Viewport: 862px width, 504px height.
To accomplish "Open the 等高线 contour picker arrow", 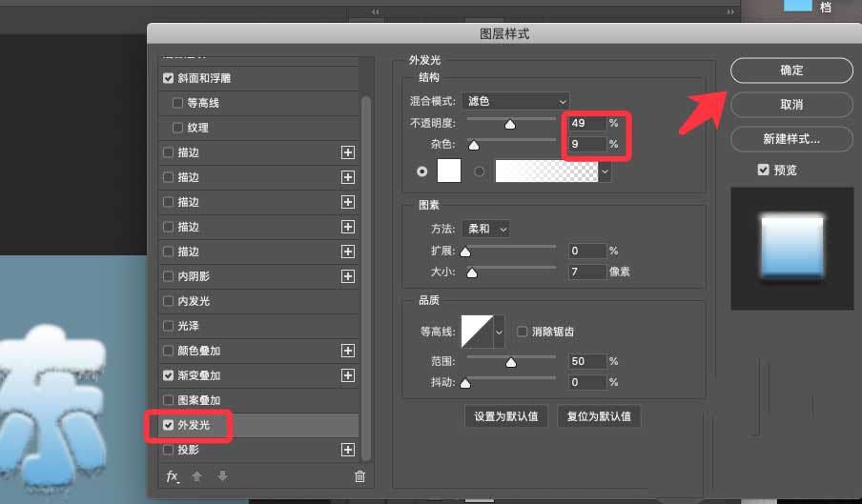I will point(499,332).
